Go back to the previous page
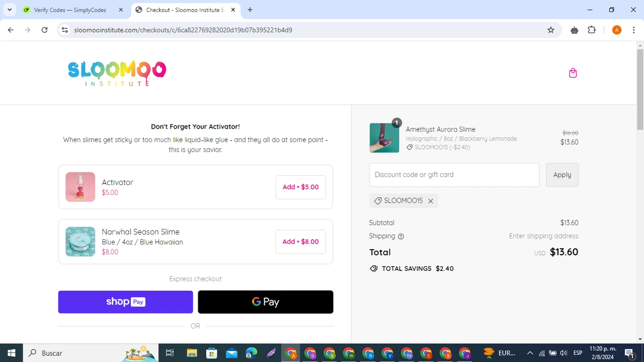 11,30
